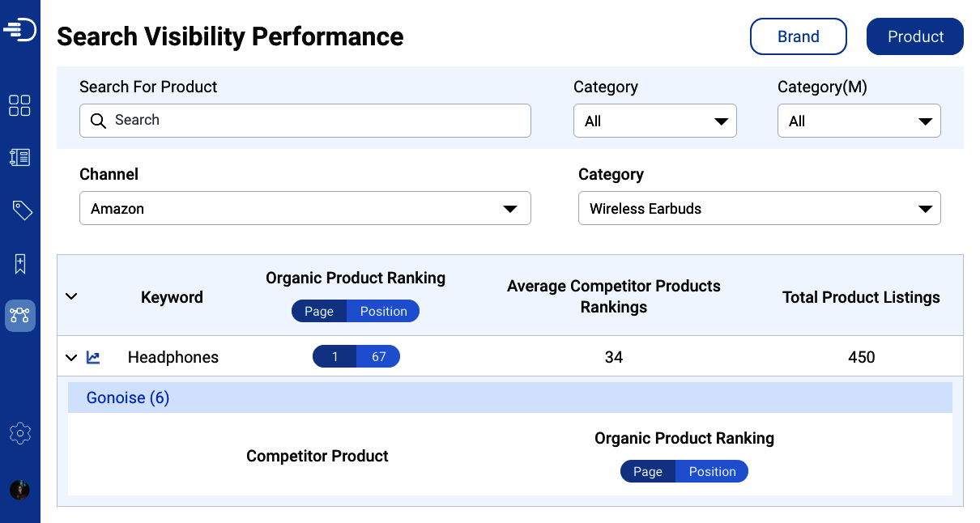Screen dimensions: 980x523
Task: Open the settings gear icon
Action: point(20,433)
